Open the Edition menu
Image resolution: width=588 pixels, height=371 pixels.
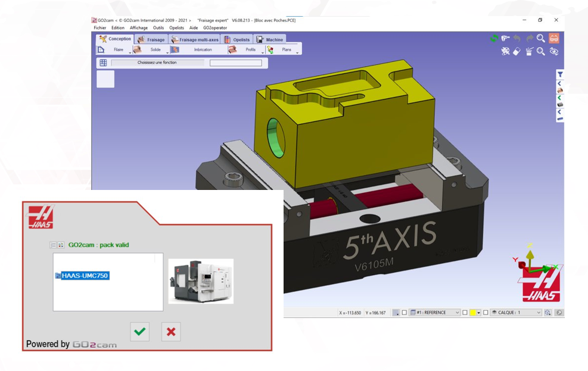(x=118, y=28)
